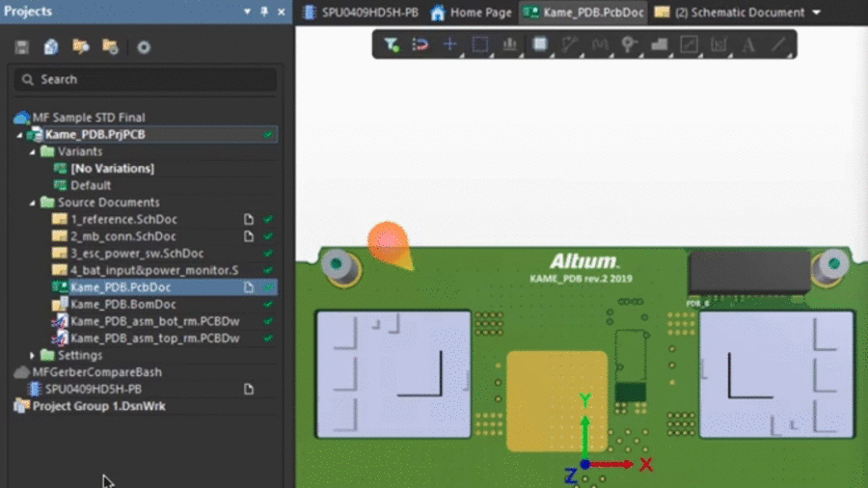Viewport: 868px width, 488px height.
Task: Open 1_reference.SchDoc
Action: [123, 219]
